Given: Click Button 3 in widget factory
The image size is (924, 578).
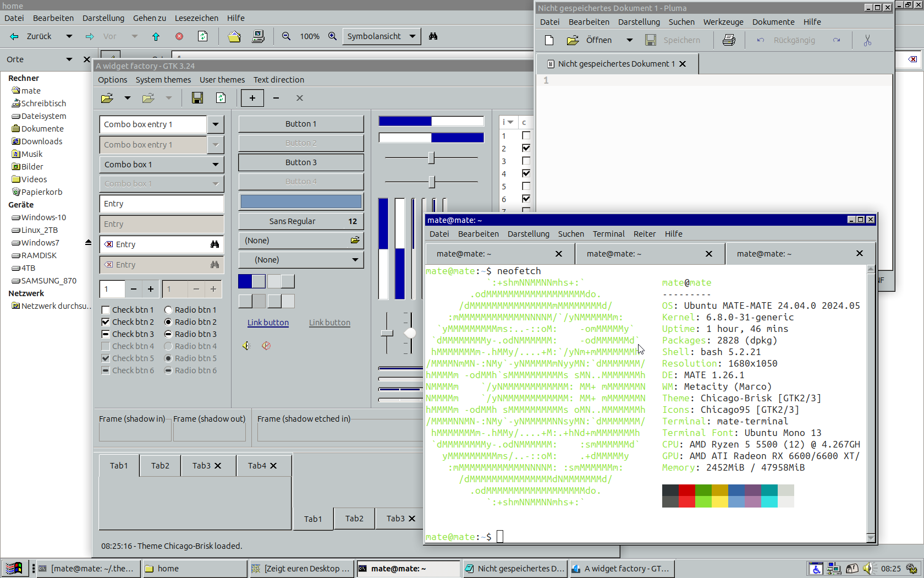Looking at the screenshot, I should pos(301,162).
